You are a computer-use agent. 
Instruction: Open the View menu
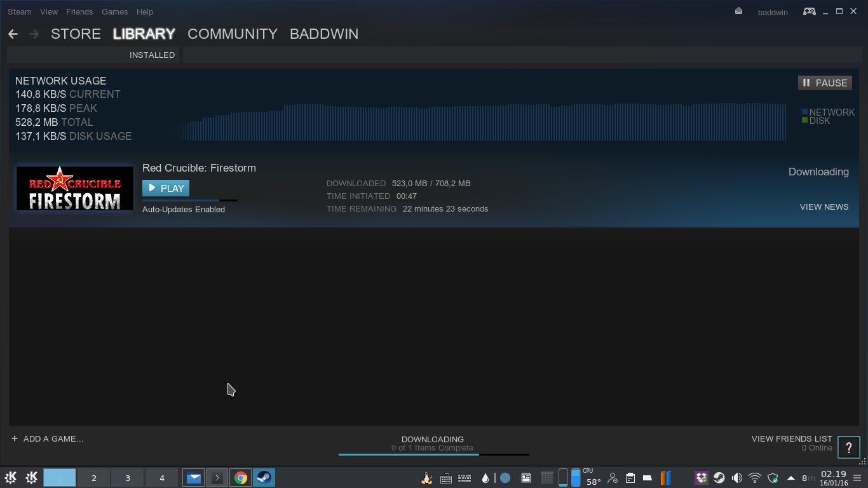click(49, 11)
